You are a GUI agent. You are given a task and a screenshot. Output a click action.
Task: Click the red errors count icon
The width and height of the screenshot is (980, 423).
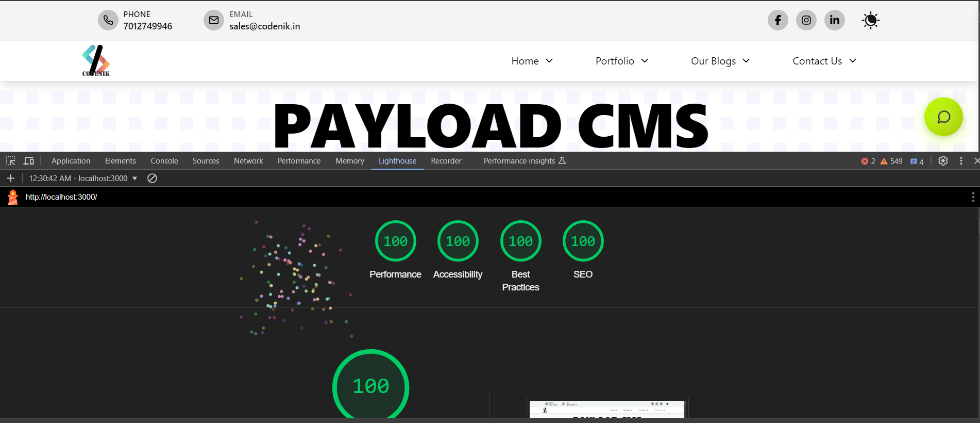(865, 161)
